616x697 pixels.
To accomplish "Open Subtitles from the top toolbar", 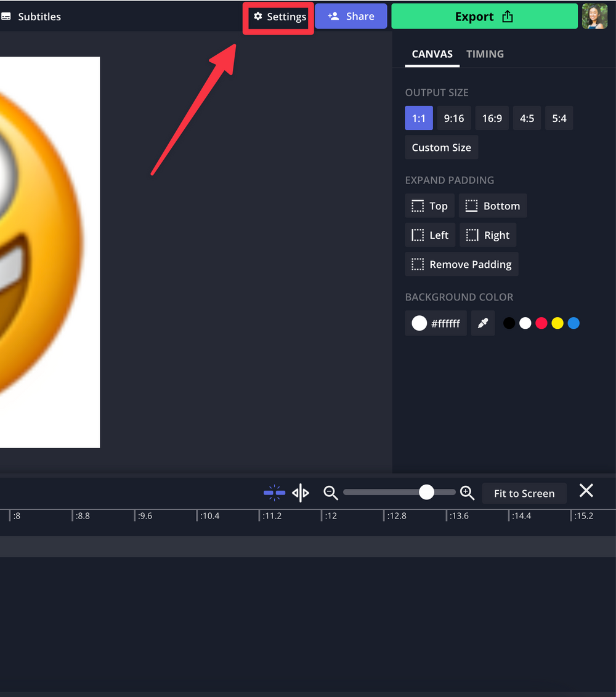I will [32, 17].
